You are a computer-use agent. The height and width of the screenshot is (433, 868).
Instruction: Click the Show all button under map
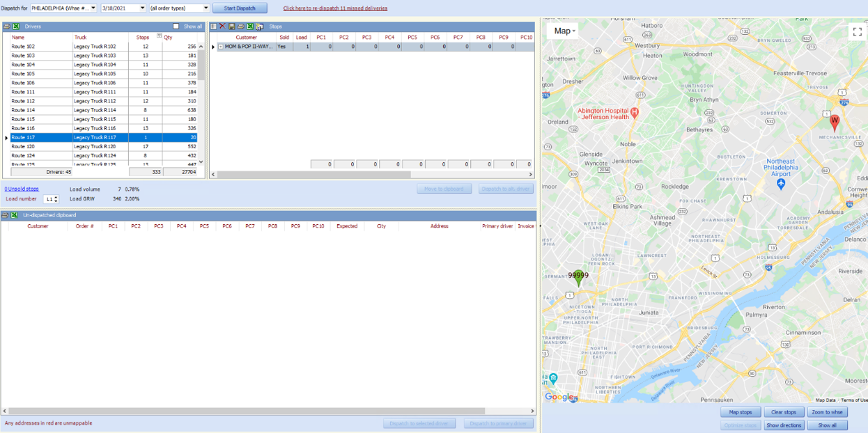coord(828,425)
